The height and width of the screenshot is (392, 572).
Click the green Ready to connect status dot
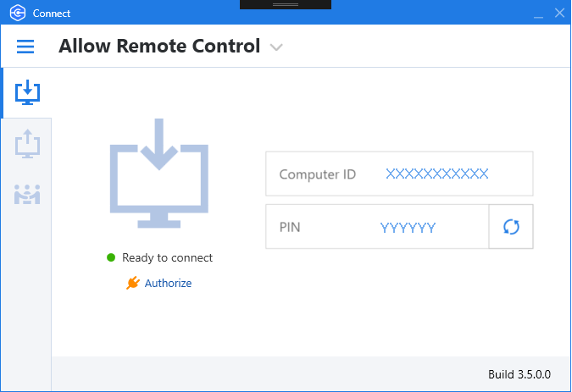[111, 257]
